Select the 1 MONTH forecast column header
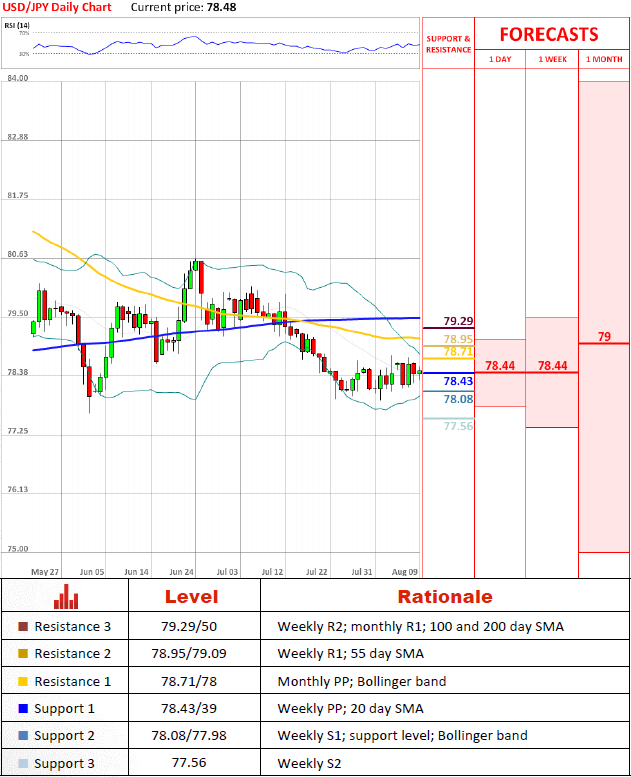The image size is (631, 777). tap(604, 59)
